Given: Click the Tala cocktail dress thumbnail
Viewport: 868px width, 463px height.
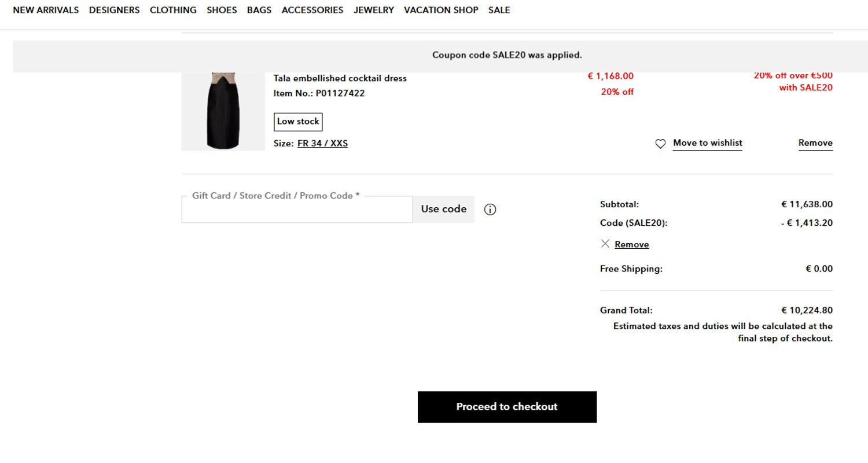Looking at the screenshot, I should [223, 111].
